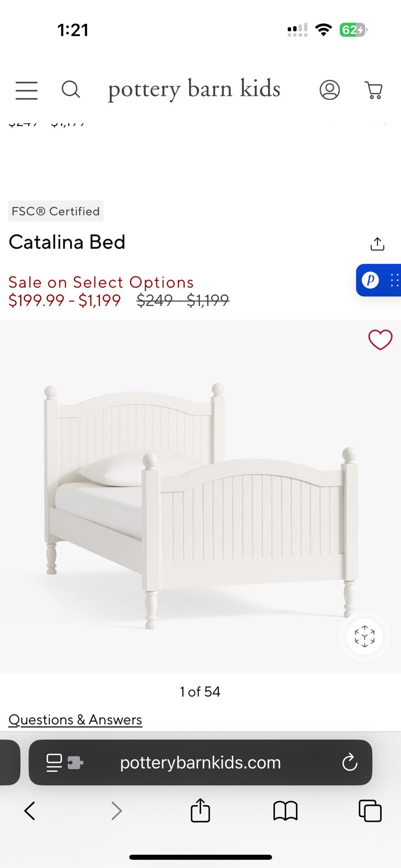This screenshot has width=401, height=868.
Task: Open the Safari share sheet
Action: (200, 810)
